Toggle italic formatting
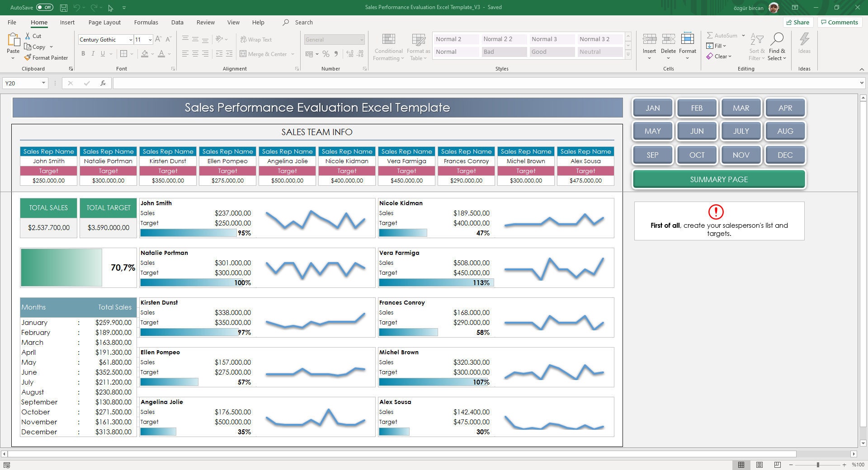Screen dimensions: 868x470 (93, 53)
